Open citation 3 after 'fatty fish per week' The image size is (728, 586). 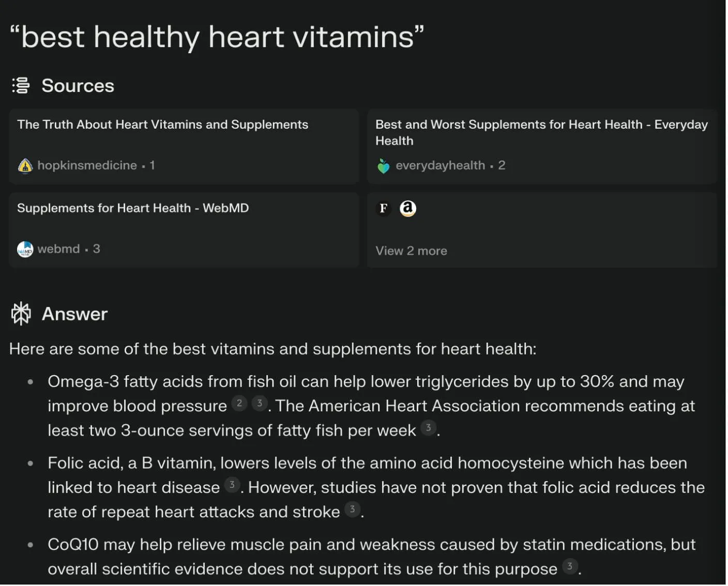pos(428,427)
